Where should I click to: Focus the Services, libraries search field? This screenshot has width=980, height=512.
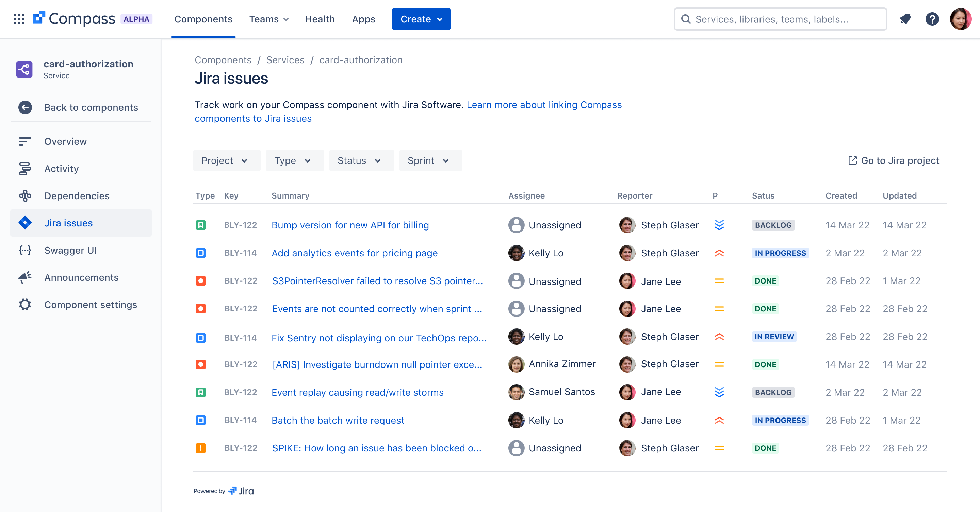[x=780, y=19]
